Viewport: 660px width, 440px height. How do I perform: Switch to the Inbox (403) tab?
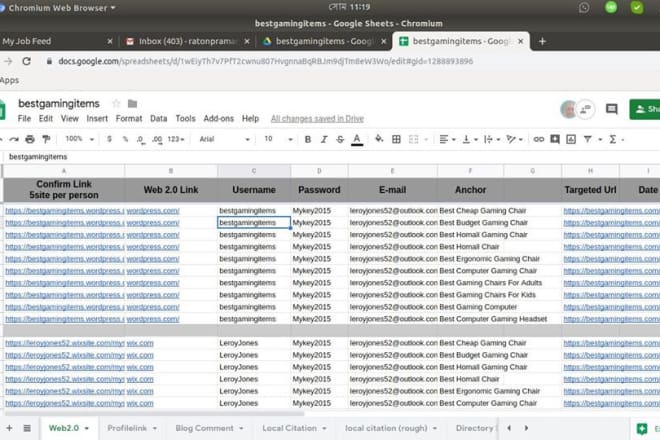[187, 41]
